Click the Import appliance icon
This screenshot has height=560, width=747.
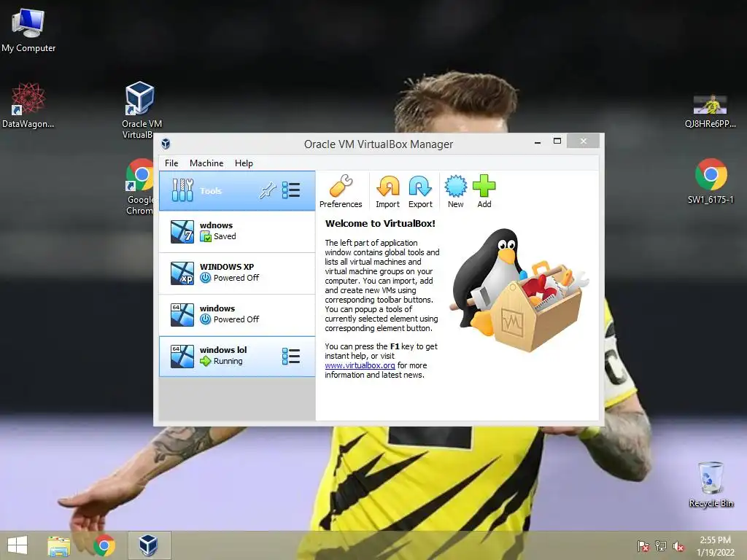click(x=388, y=192)
